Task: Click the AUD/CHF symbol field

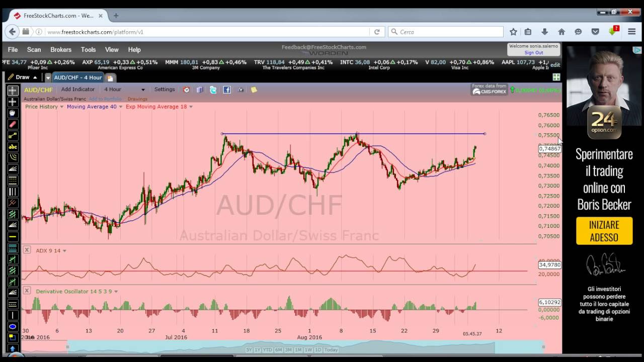Action: 39,90
